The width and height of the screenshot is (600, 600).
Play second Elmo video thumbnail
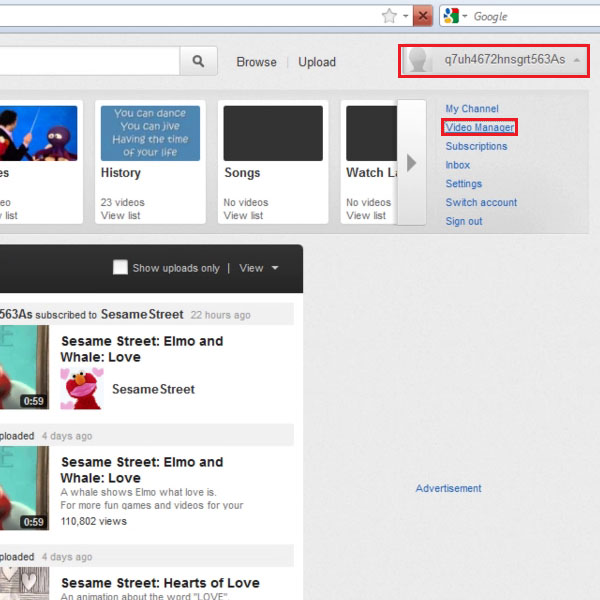(x=24, y=488)
